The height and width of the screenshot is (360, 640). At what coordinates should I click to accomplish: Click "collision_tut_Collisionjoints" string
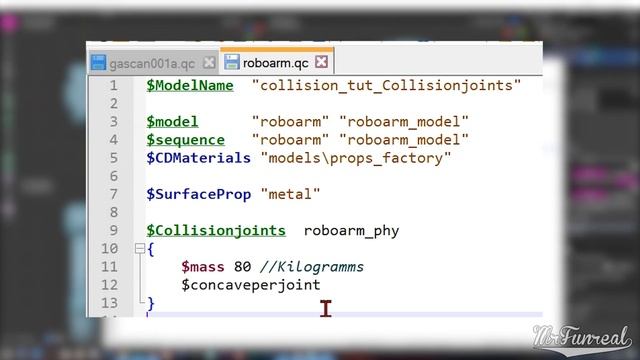click(386, 86)
